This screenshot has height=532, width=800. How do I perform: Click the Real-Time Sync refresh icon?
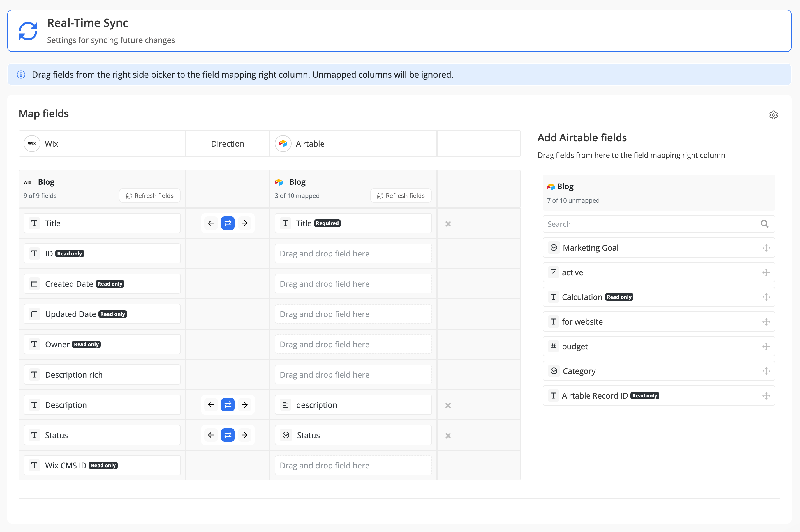[x=28, y=31]
